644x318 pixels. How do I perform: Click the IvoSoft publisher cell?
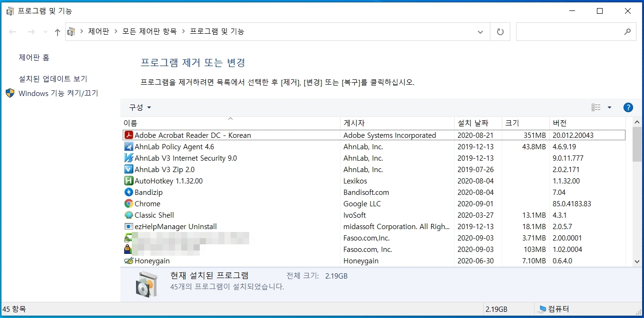click(355, 215)
